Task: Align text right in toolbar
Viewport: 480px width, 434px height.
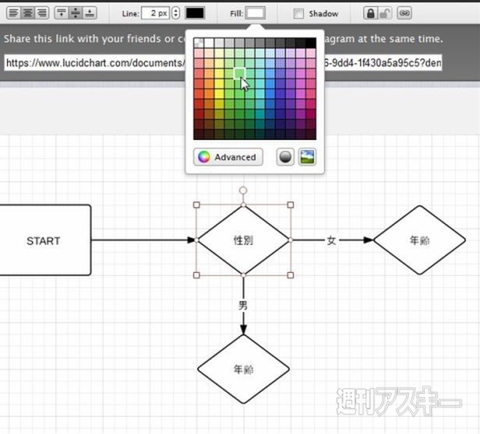Action: click(x=42, y=13)
